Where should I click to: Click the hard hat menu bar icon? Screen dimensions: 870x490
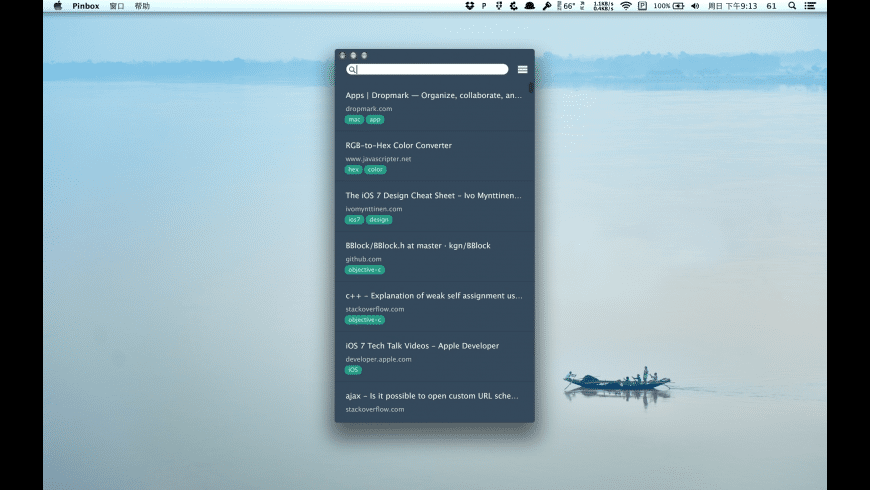click(529, 6)
